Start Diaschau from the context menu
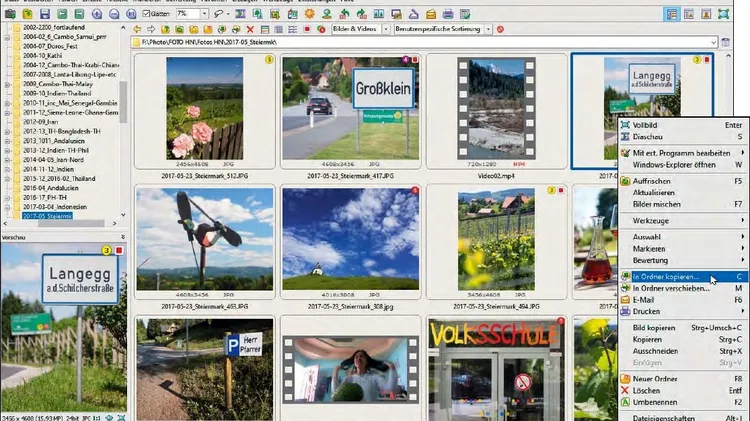 pyautogui.click(x=683, y=137)
